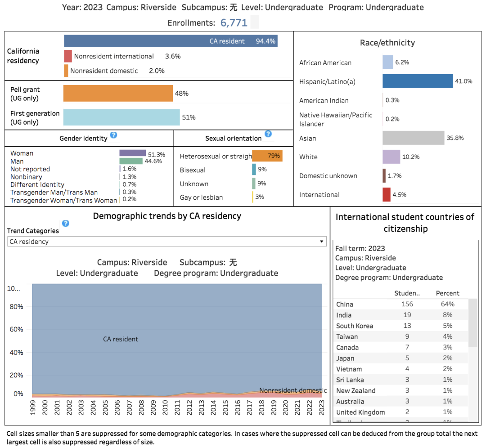Click the help icon beside Gender identity
Screen dimensions: 486x448
(113, 135)
